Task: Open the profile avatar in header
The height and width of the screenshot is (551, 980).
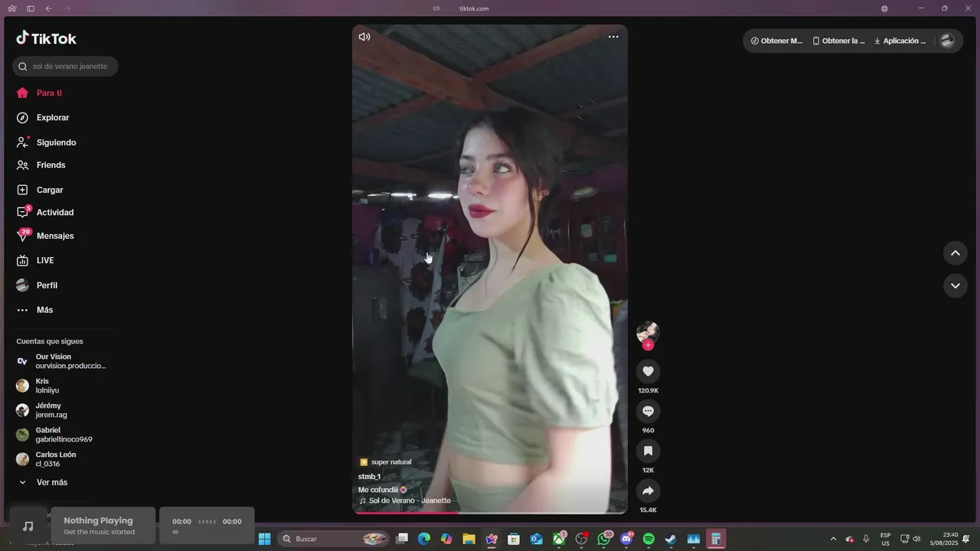Action: coord(947,41)
